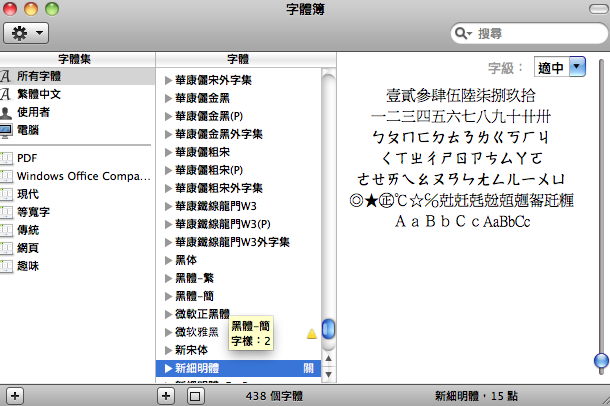610x406 pixels.
Task: Click the 字體 column header
Action: 246,59
